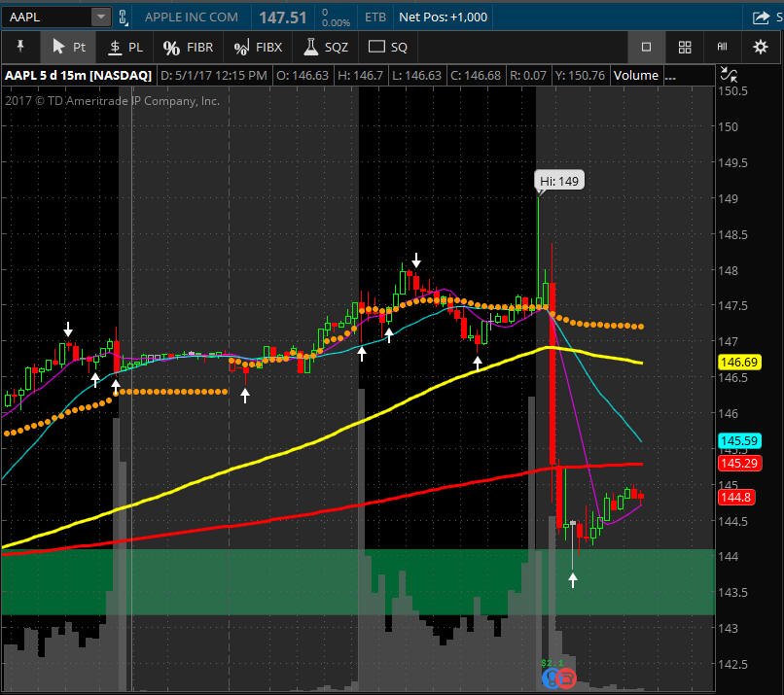Image resolution: width=784 pixels, height=695 pixels.
Task: Switch to single chart layout
Action: point(647,47)
